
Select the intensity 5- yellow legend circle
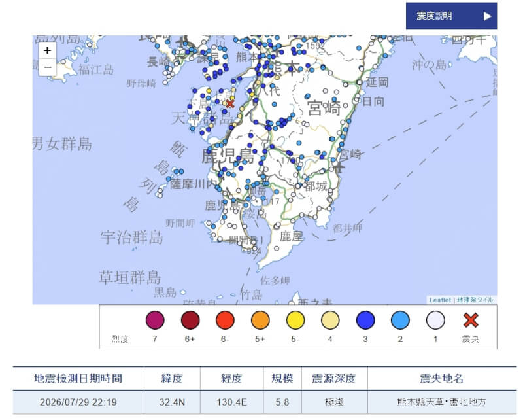coord(295,320)
